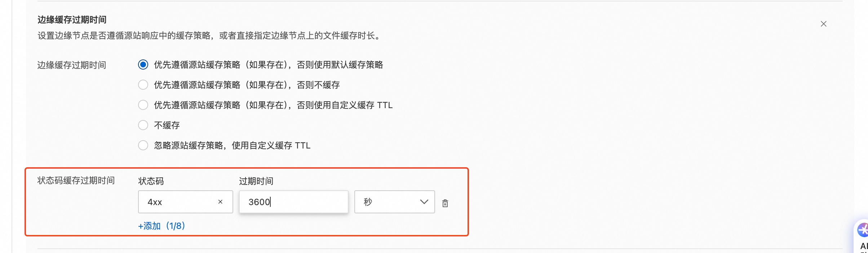This screenshot has width=868, height=253.
Task: Choose 忽略源站缓存策略，使用自定义缓存 TTL option
Action: click(x=143, y=146)
